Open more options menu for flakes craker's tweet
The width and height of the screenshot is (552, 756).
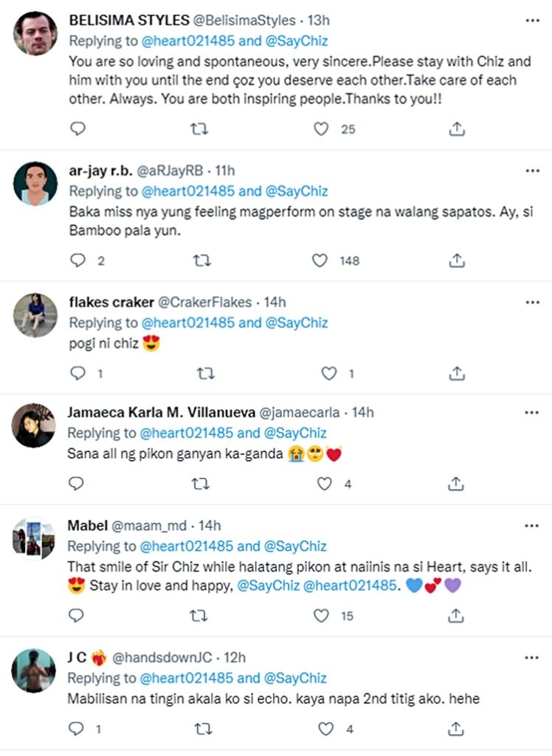tap(532, 302)
